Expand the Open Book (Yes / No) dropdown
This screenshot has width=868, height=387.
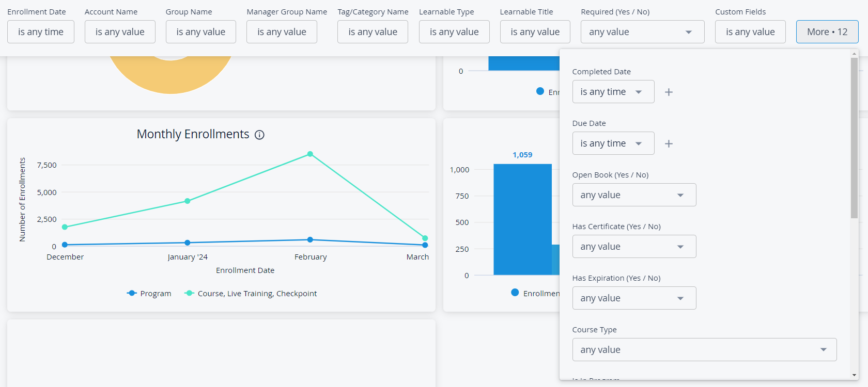pyautogui.click(x=634, y=195)
